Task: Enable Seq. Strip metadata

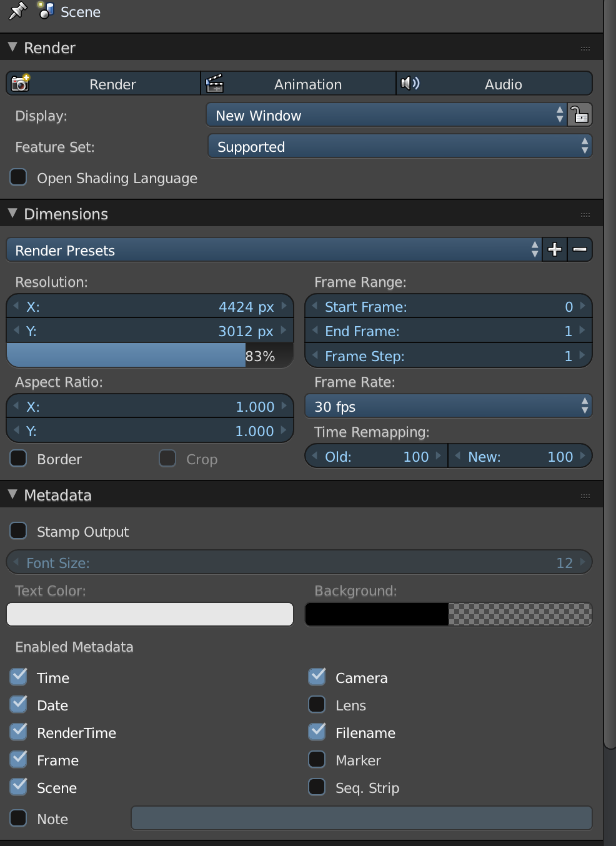Action: pos(317,787)
